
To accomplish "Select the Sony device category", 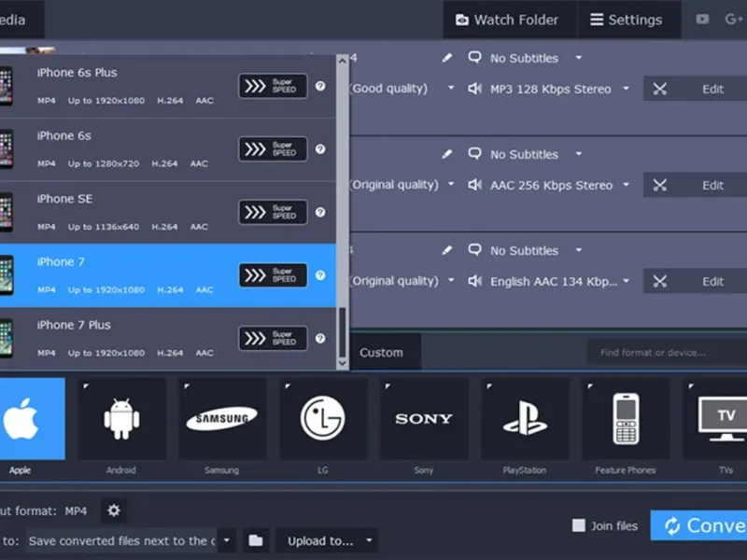I will tap(424, 418).
